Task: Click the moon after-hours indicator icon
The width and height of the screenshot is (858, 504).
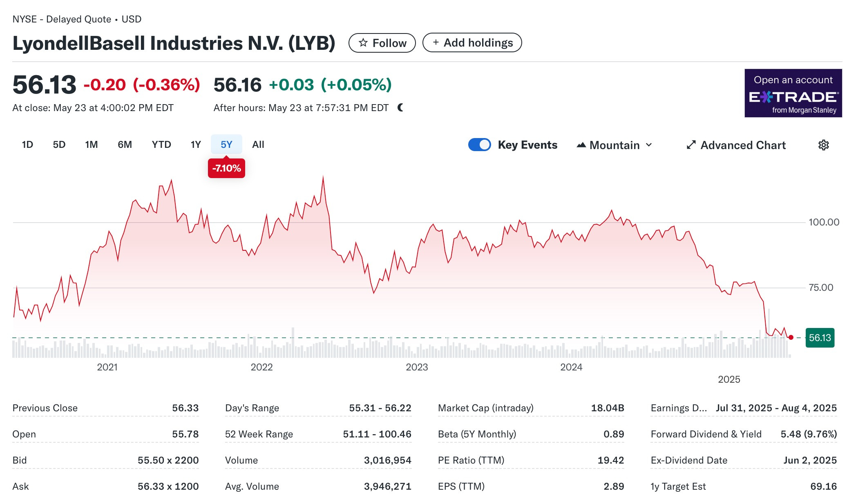Action: [400, 107]
